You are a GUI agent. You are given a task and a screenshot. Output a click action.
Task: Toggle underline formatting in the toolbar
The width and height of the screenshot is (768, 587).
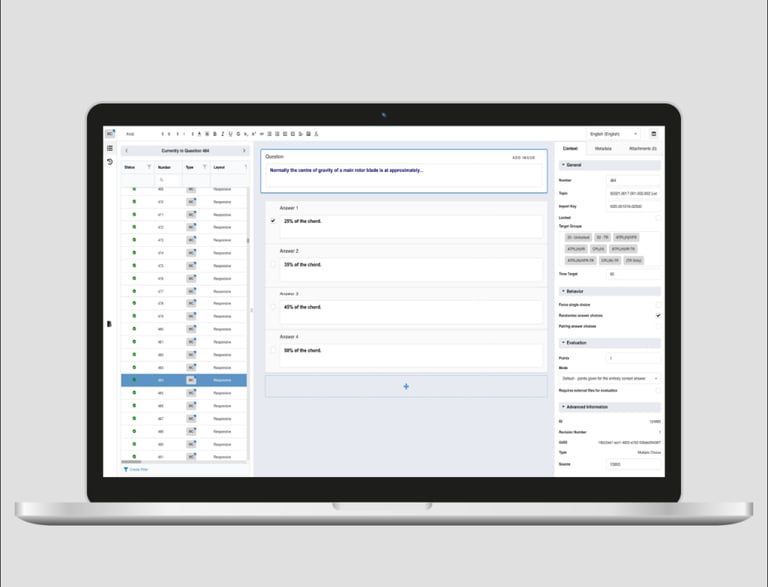tap(230, 134)
